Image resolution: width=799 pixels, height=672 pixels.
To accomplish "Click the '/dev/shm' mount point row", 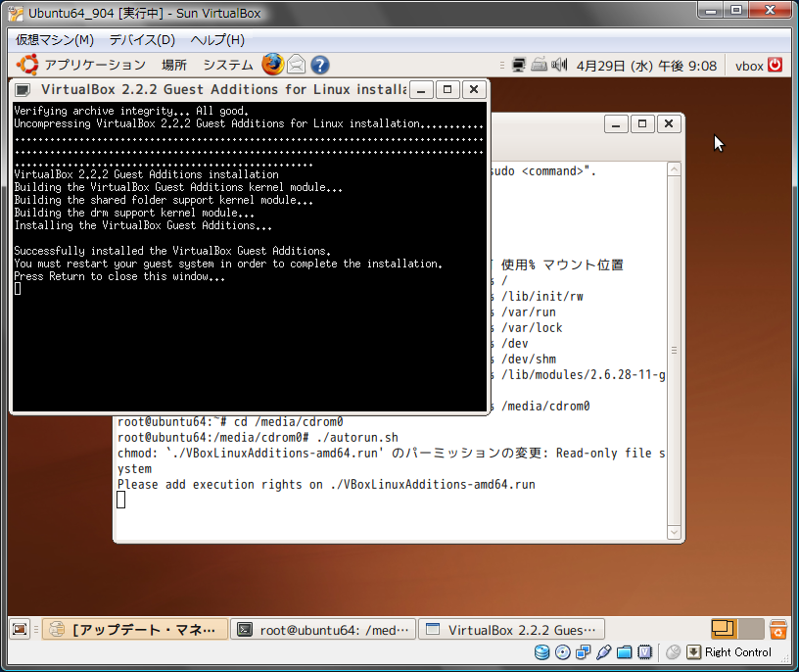I will [529, 359].
